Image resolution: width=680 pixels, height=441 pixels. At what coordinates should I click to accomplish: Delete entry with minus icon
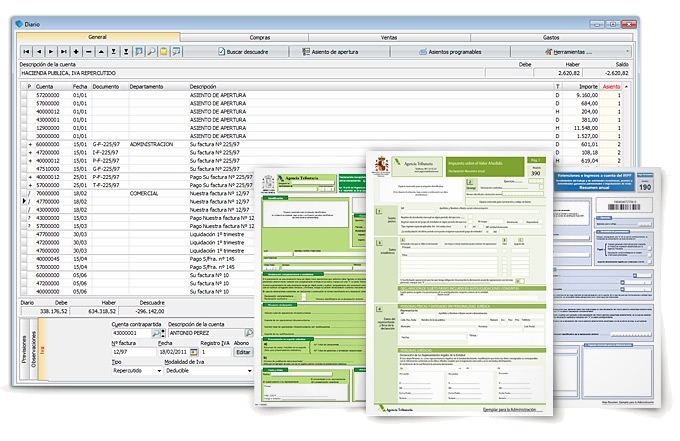88,51
